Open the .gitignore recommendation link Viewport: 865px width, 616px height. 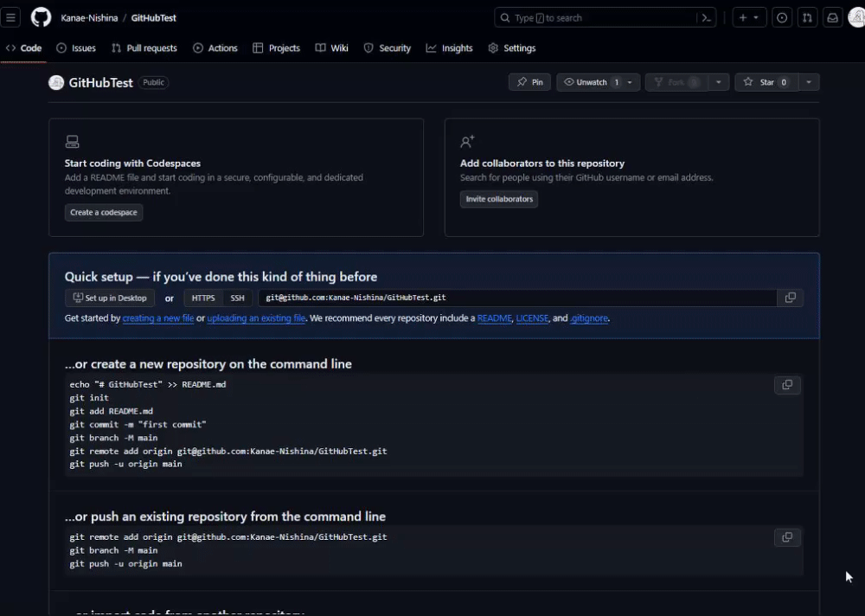point(589,318)
